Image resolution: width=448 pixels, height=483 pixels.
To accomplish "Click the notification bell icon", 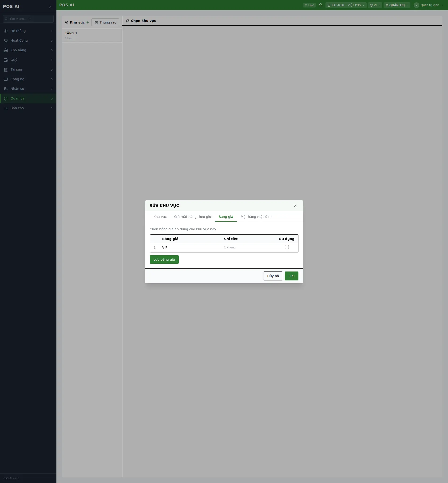I will click(x=320, y=5).
